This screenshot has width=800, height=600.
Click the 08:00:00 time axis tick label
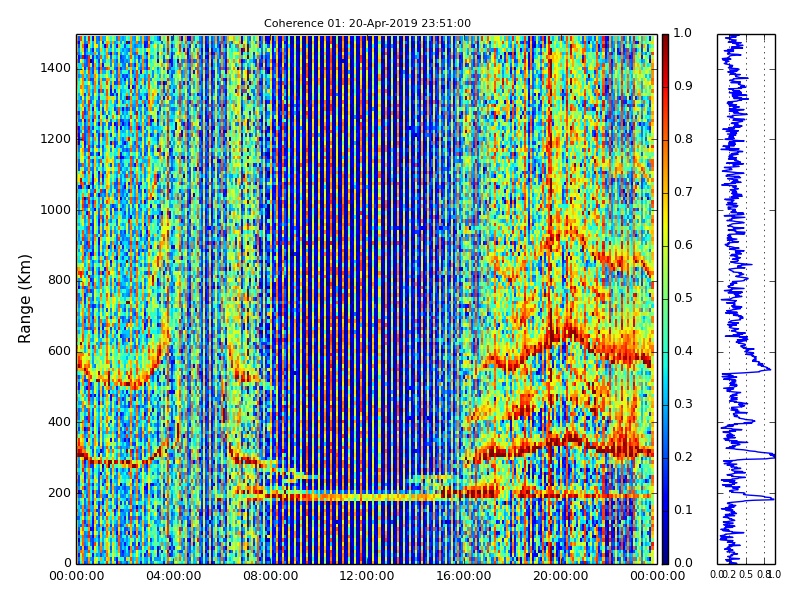click(270, 576)
